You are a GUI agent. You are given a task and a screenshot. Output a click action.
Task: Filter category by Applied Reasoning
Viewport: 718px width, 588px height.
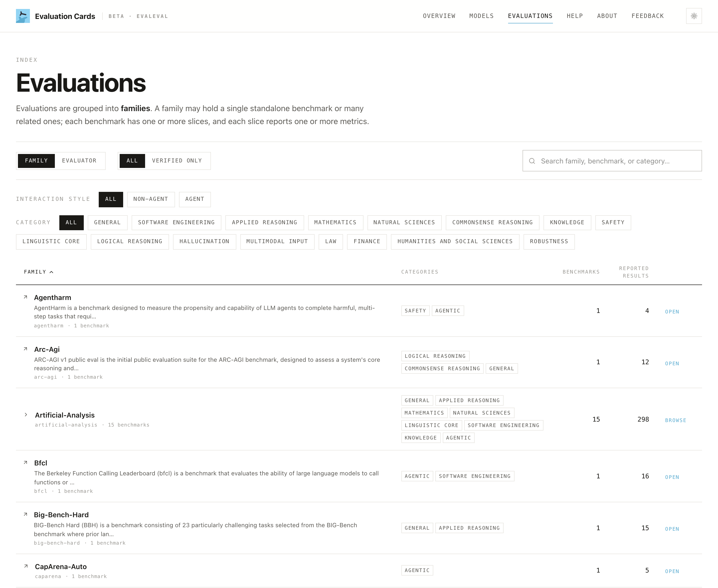tap(265, 222)
